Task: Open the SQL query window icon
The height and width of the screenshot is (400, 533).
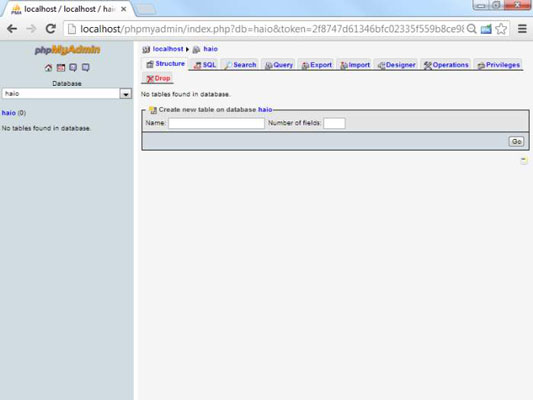Action: (x=61, y=68)
